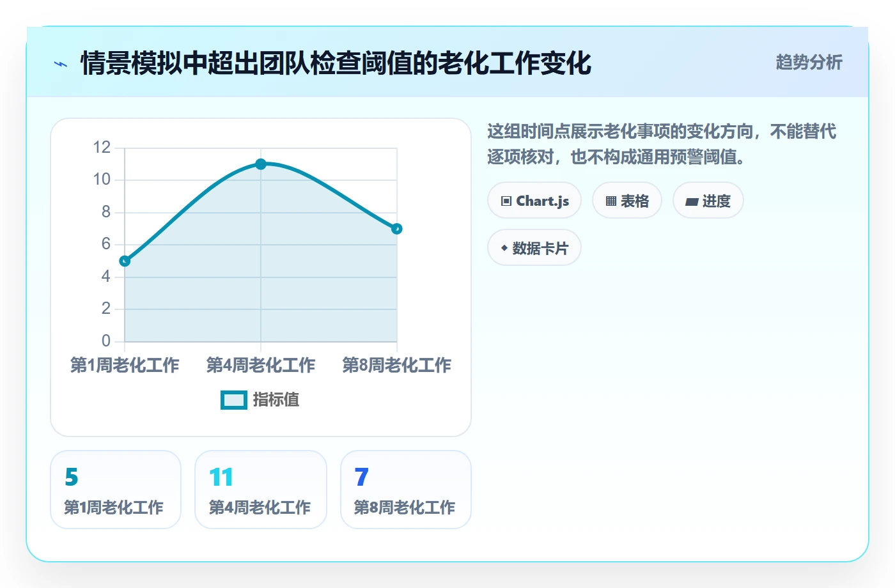Open the 第1周老化工作 card showing 5
Screen dimensions: 895x588
(116, 490)
